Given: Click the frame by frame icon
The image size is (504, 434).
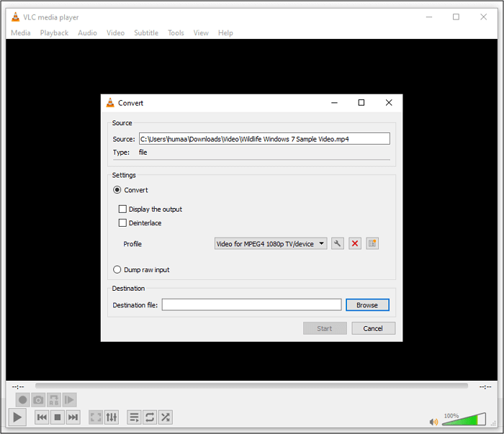Looking at the screenshot, I should tap(69, 400).
